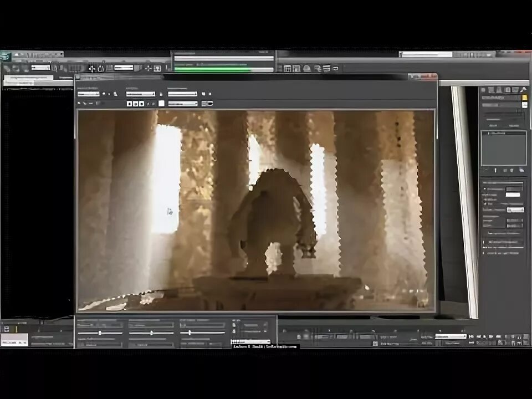This screenshot has width=532, height=399.
Task: Open channel display dropdown in frame window
Action: 183,104
